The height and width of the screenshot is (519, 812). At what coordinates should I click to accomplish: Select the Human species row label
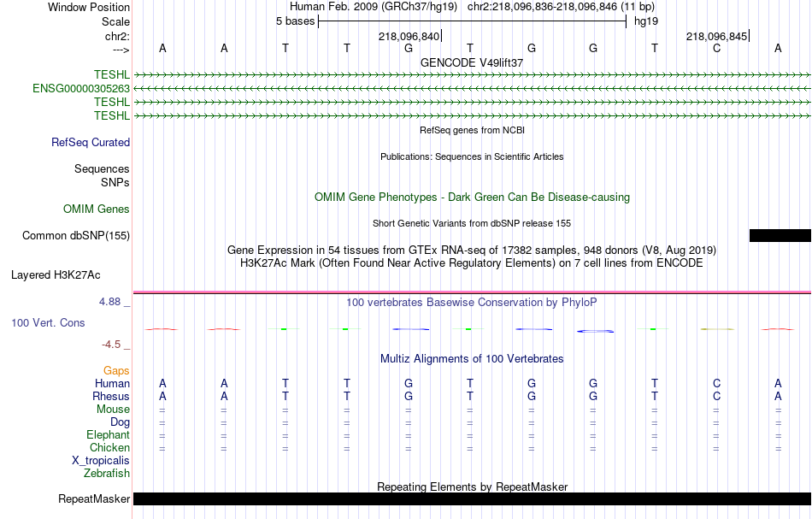(x=112, y=383)
